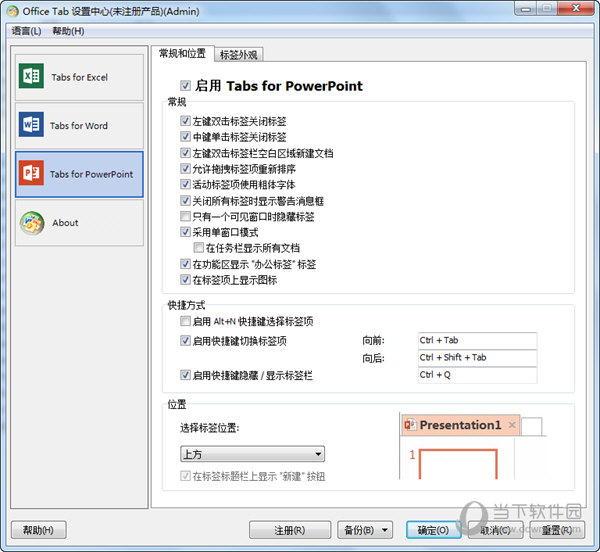Expand the 备份(B) button dropdown arrow
The width and height of the screenshot is (600, 552).
385,530
